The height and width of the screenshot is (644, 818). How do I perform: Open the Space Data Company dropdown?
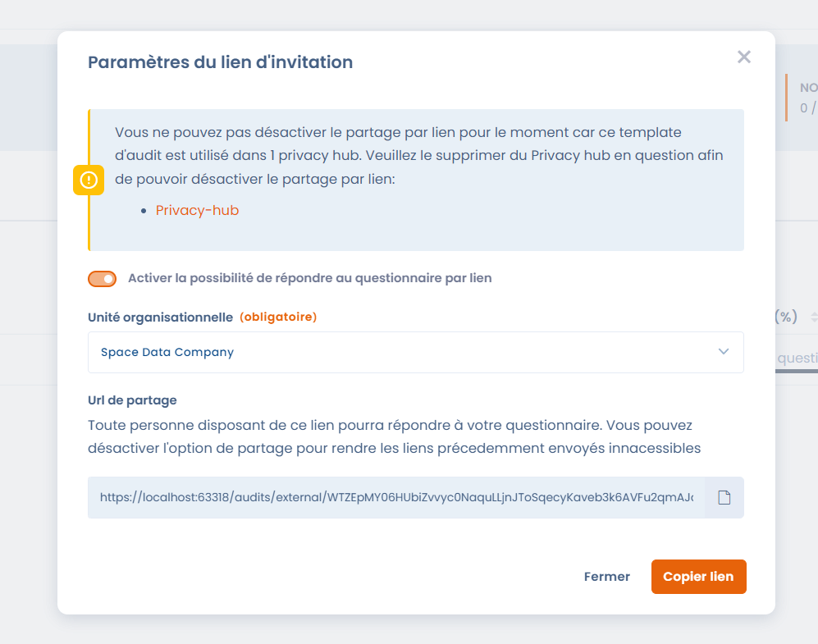tap(416, 352)
